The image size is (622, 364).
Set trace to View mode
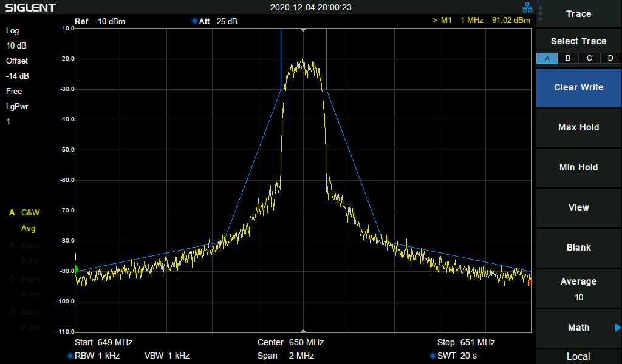[579, 207]
